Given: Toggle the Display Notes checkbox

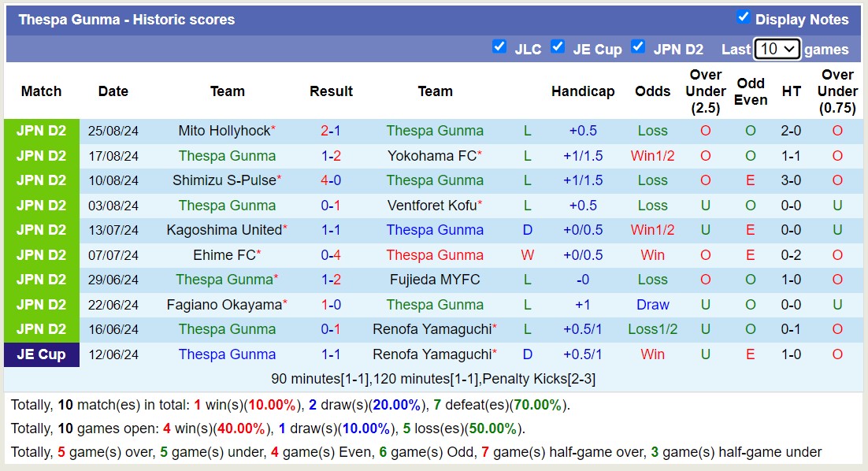Looking at the screenshot, I should click(743, 17).
